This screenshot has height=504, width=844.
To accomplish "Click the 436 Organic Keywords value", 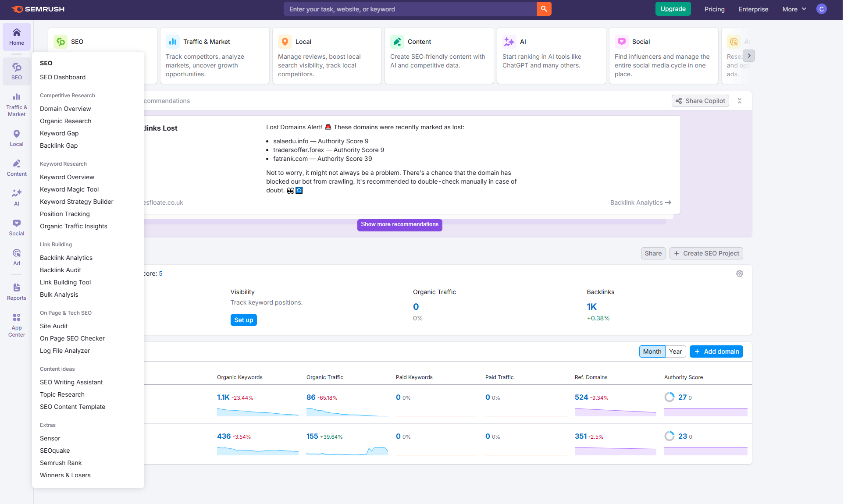I will (224, 436).
